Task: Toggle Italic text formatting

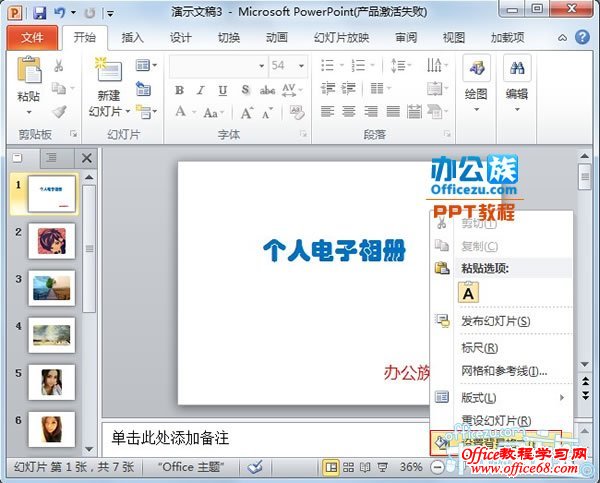Action: click(201, 90)
